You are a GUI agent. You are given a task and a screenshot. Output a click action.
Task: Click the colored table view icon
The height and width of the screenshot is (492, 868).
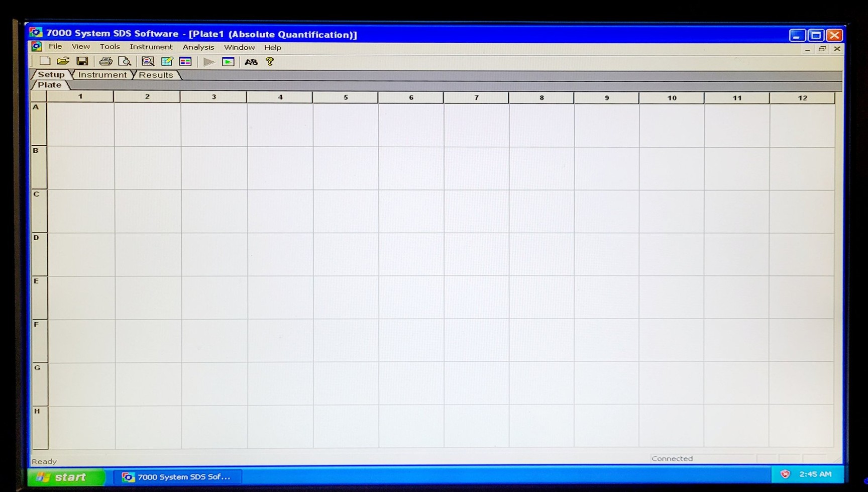tap(185, 61)
